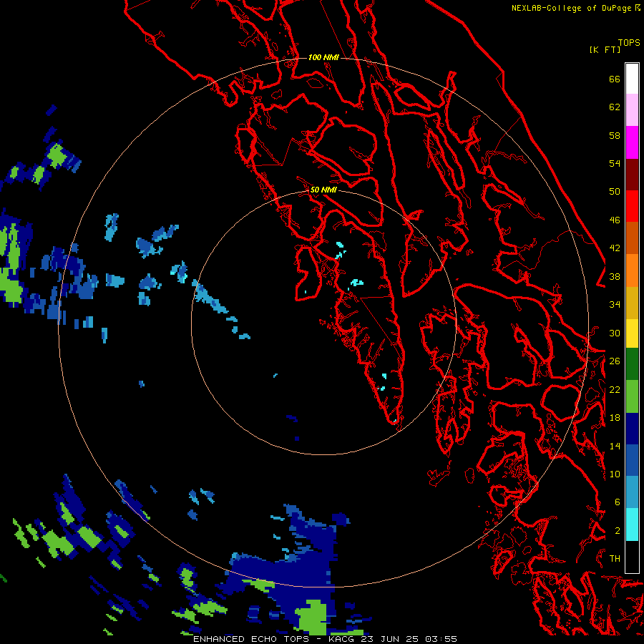Image resolution: width=644 pixels, height=644 pixels.
Task: Click the bright yellow legend swatch
Action: pos(632,334)
